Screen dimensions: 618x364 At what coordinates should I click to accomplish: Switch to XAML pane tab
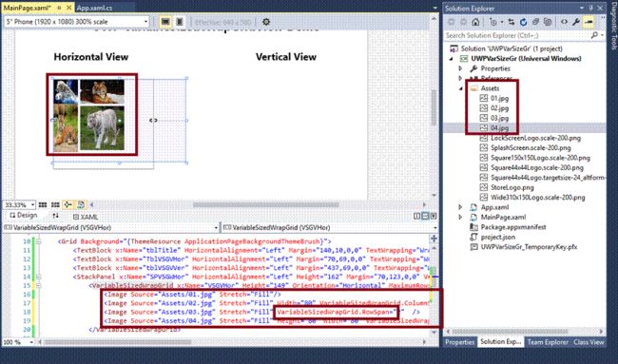86,217
